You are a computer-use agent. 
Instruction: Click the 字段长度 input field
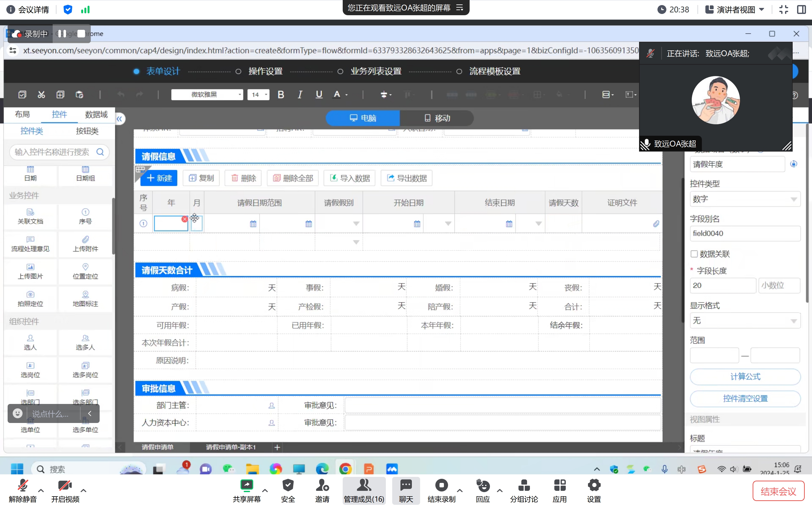pos(723,285)
